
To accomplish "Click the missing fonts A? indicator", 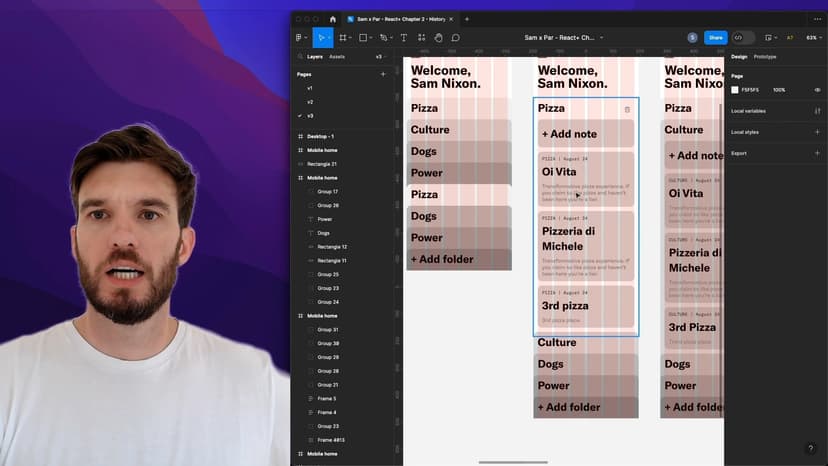I will tap(790, 38).
